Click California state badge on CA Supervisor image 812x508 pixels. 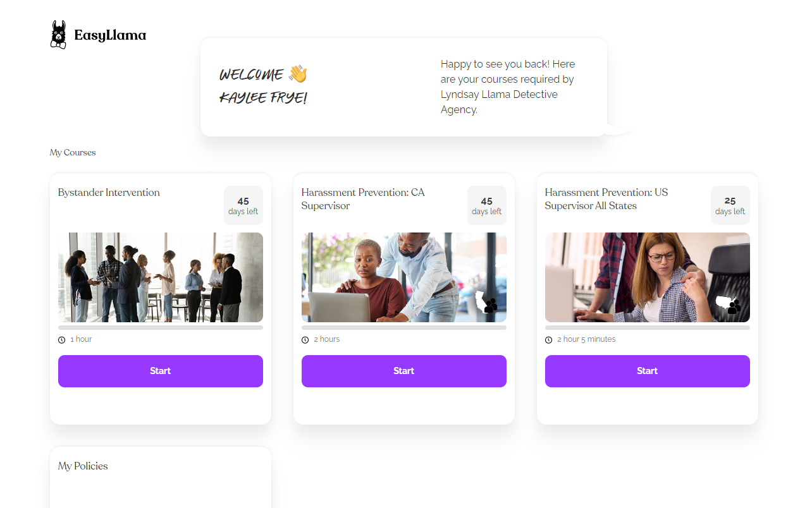(486, 301)
